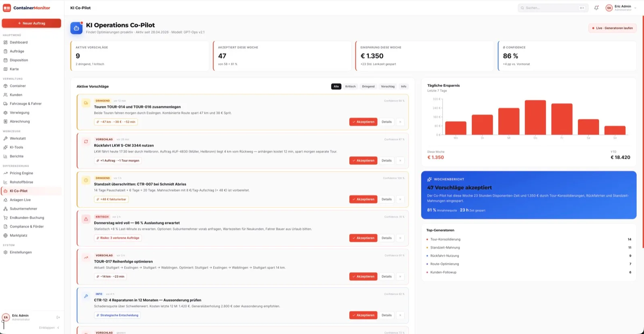Click the KI Co-Pilot robot icon
644x334 pixels.
click(x=76, y=28)
